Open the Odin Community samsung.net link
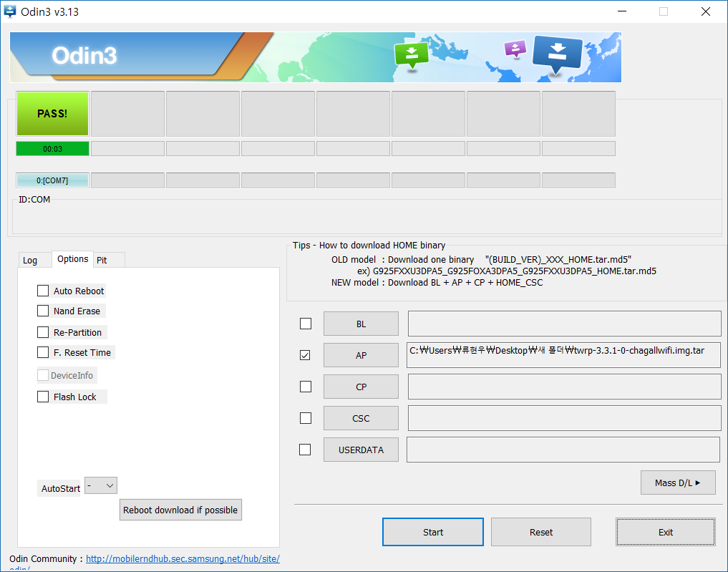The width and height of the screenshot is (728, 572). click(x=183, y=559)
